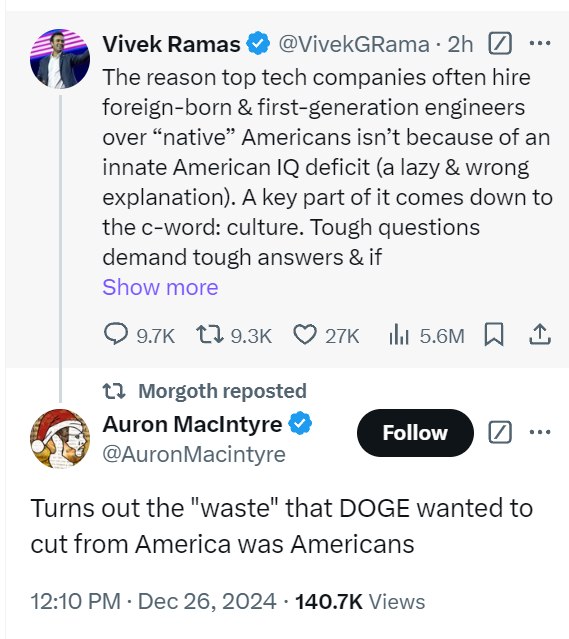Click Grok icon on Vivek's tweet
The height and width of the screenshot is (639, 569).
(x=500, y=43)
